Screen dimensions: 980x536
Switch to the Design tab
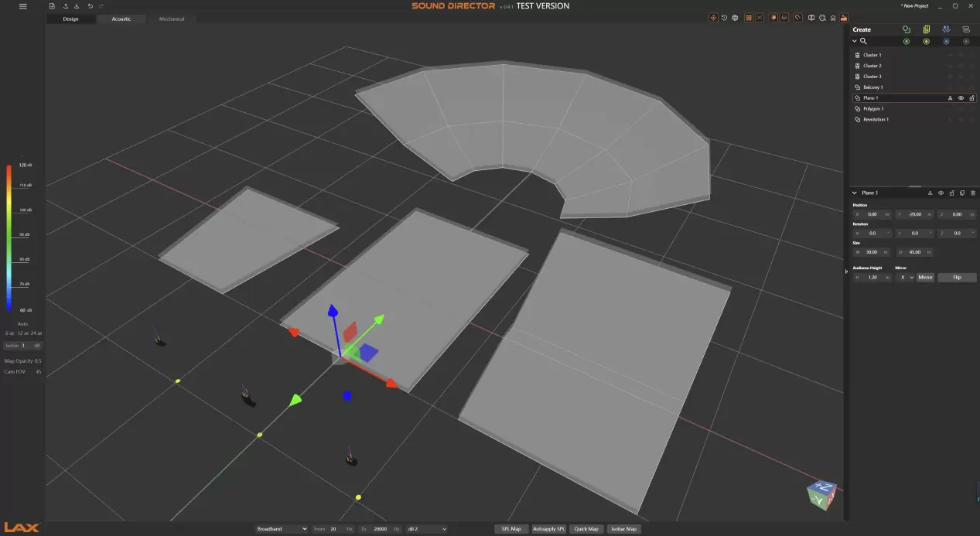coord(70,19)
